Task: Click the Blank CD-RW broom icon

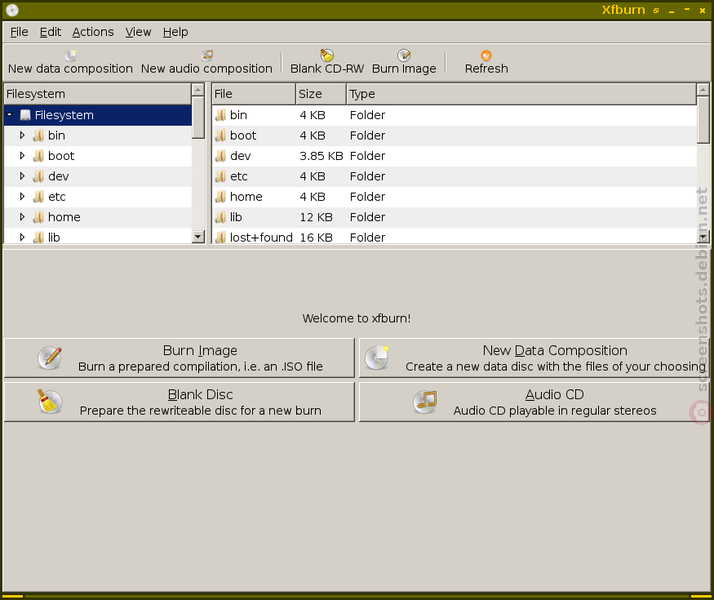Action: pyautogui.click(x=327, y=55)
